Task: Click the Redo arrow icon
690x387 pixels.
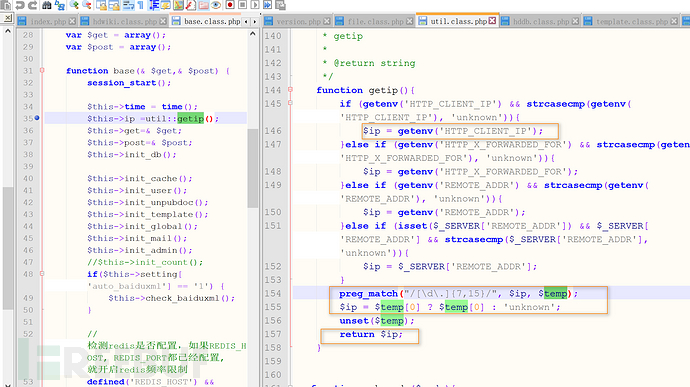Action: point(33,5)
